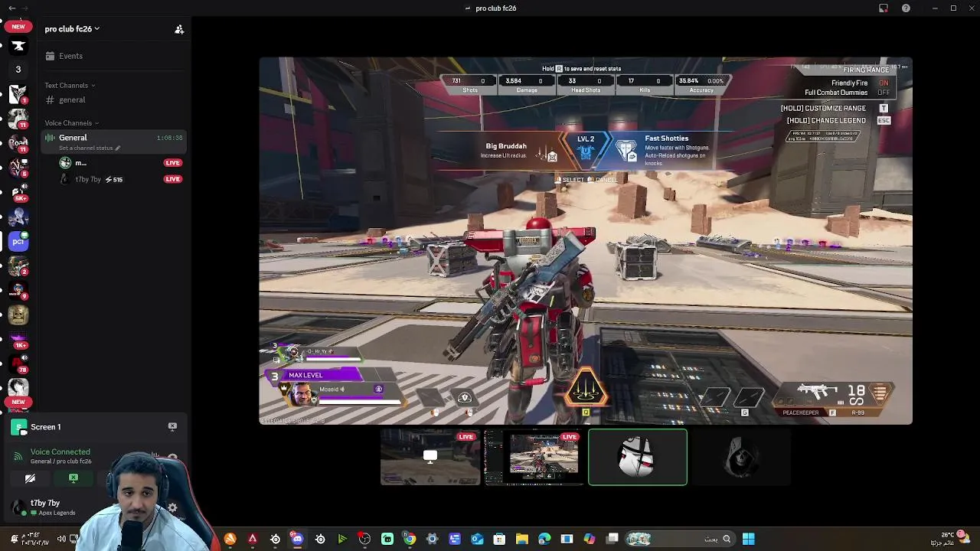Click the top NEW unread indicator
The width and height of the screenshot is (980, 551).
[x=18, y=27]
